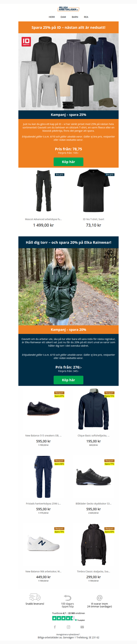The image size is (137, 644).
Task: View the New Balance 515 sneakers image
Action: click(43, 408)
